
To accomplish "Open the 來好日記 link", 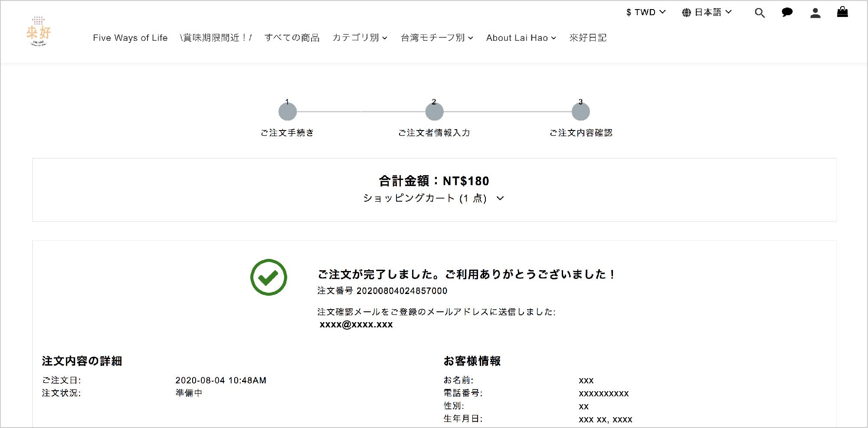I will click(x=588, y=38).
